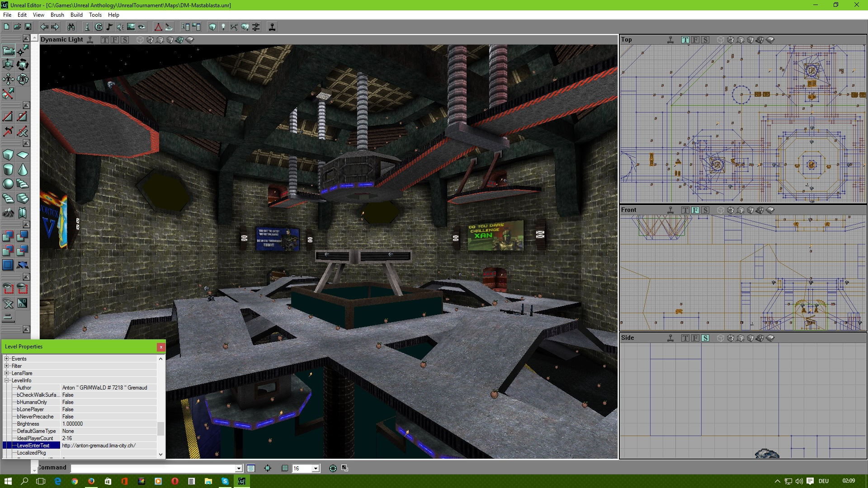Open the Music Browser note icon
The height and width of the screenshot is (488, 868).
point(109,27)
